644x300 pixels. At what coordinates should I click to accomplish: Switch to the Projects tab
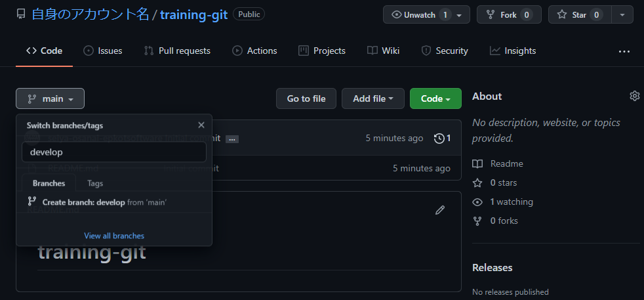pos(322,51)
